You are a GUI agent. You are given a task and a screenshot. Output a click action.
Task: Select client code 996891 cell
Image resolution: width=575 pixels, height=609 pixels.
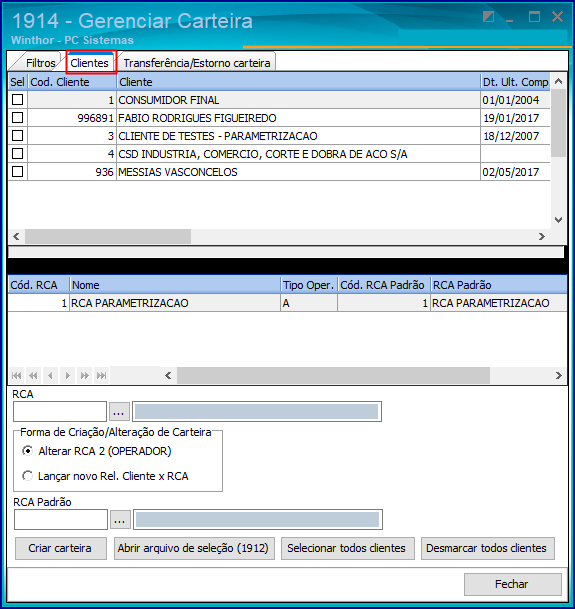[72, 118]
